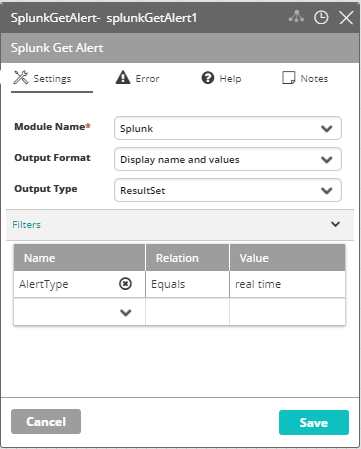The image size is (361, 449).
Task: Open the Notes tab
Action: pyautogui.click(x=305, y=79)
